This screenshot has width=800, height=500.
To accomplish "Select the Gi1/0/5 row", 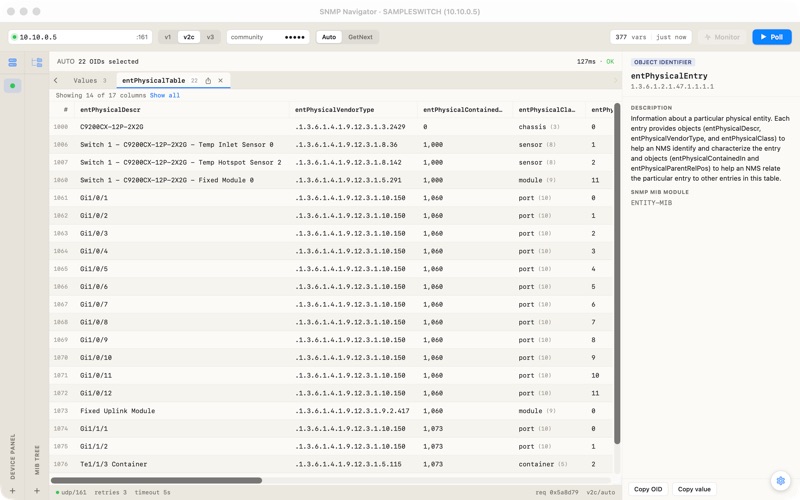I will point(332,269).
